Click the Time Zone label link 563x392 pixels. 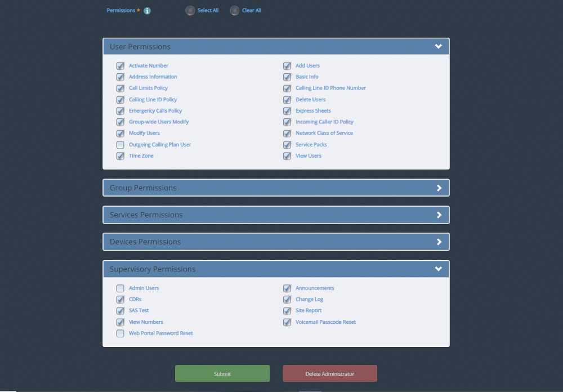pos(141,156)
